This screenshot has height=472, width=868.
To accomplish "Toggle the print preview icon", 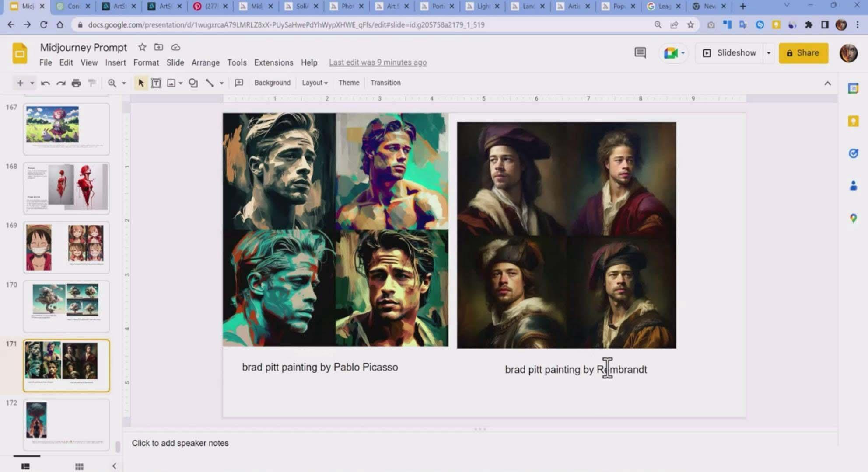I will click(x=76, y=83).
